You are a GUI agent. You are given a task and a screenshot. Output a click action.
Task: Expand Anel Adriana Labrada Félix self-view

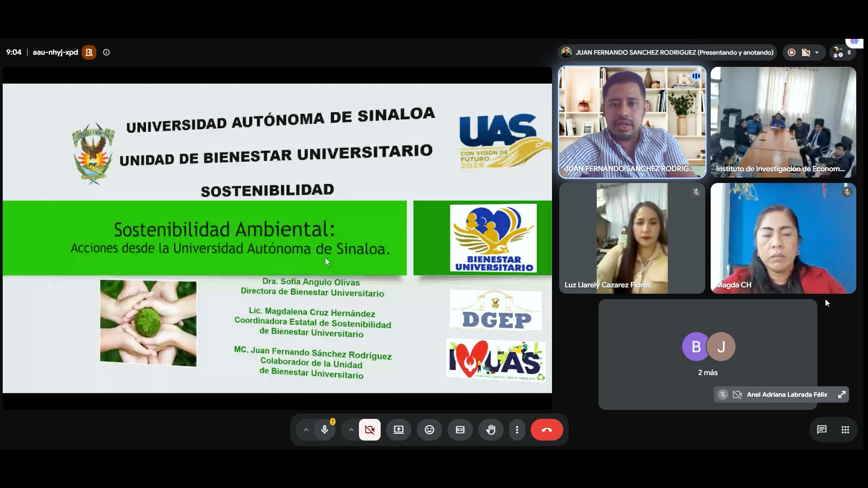click(842, 394)
